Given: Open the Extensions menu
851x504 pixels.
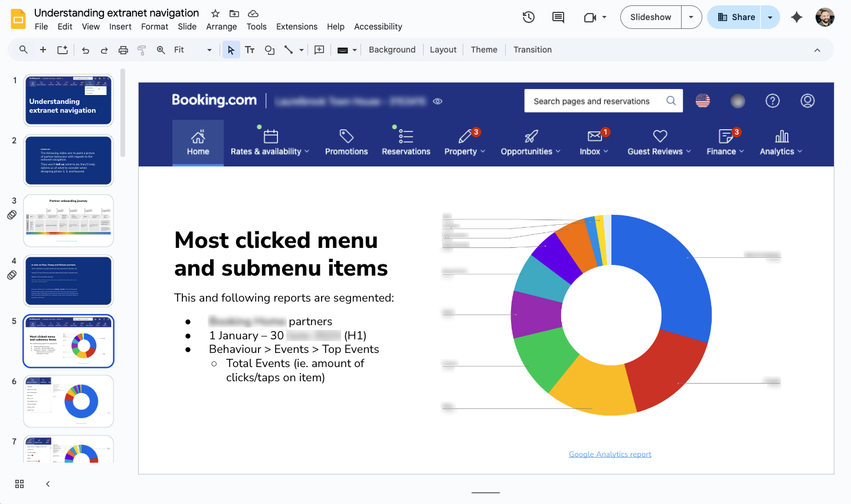Looking at the screenshot, I should [x=296, y=27].
